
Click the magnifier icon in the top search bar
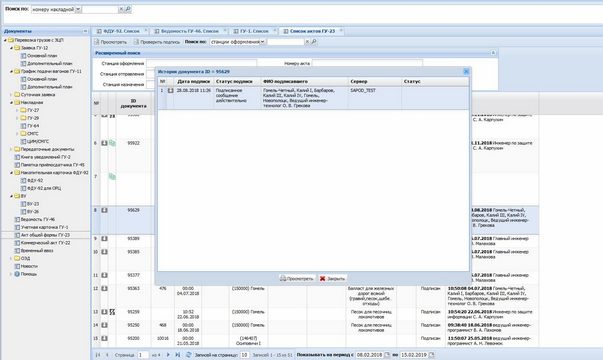pyautogui.click(x=128, y=9)
